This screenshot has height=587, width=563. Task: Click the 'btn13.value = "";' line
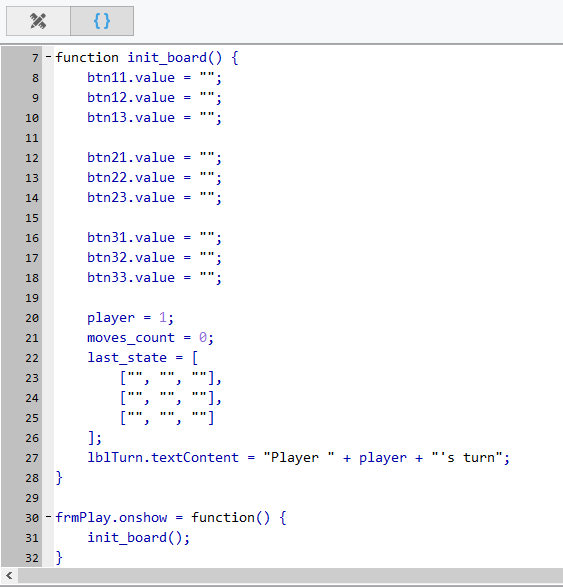click(x=154, y=118)
